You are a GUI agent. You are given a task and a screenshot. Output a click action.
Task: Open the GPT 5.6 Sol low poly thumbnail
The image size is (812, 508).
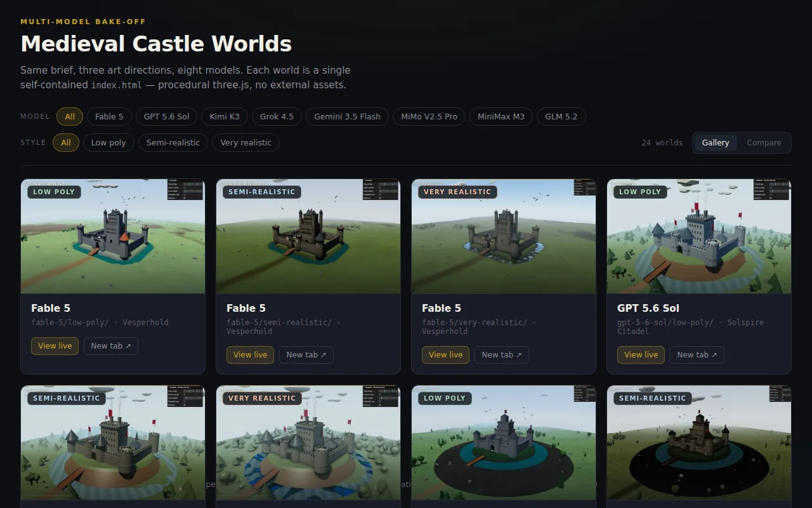point(699,236)
